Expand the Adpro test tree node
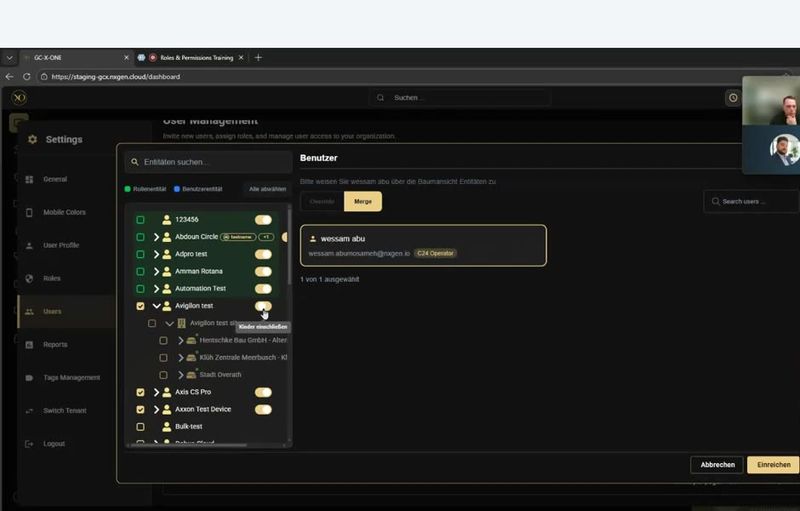 156,254
